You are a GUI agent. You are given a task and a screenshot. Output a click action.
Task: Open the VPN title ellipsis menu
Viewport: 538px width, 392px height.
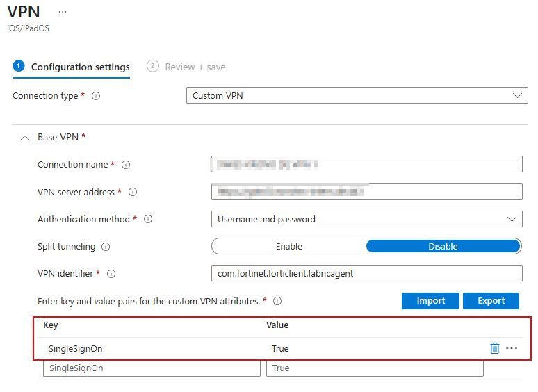pyautogui.click(x=63, y=12)
